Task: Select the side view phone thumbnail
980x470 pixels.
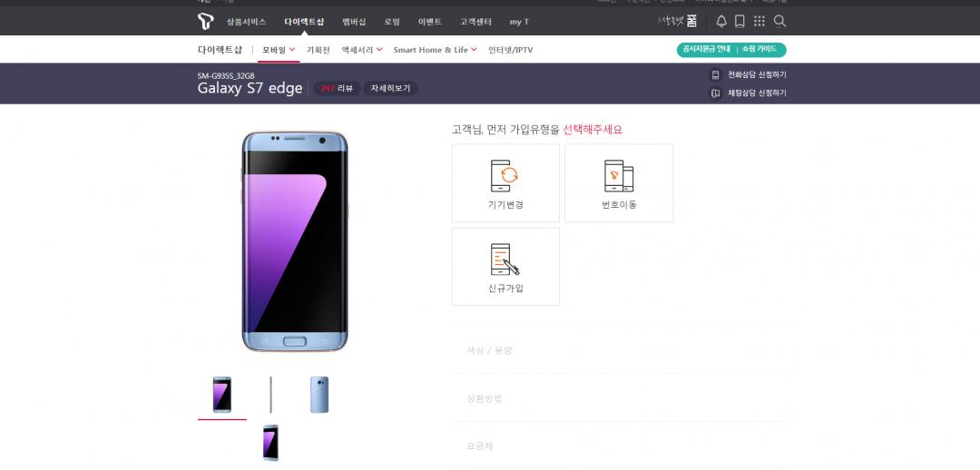Action: 270,395
